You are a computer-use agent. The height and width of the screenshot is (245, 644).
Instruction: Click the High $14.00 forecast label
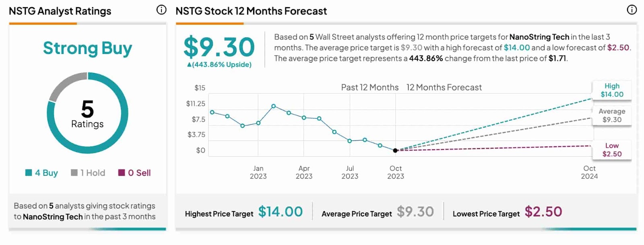(612, 90)
